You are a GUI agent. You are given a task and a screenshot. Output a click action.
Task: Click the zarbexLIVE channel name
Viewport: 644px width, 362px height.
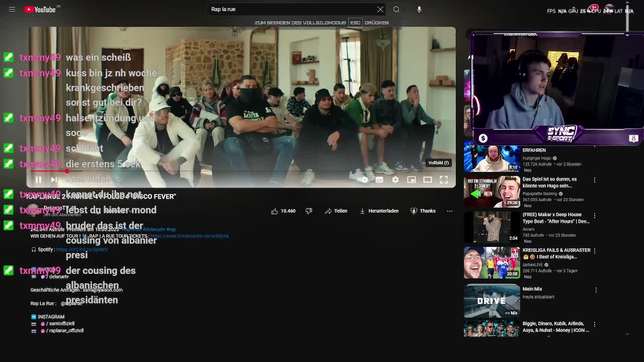533,264
